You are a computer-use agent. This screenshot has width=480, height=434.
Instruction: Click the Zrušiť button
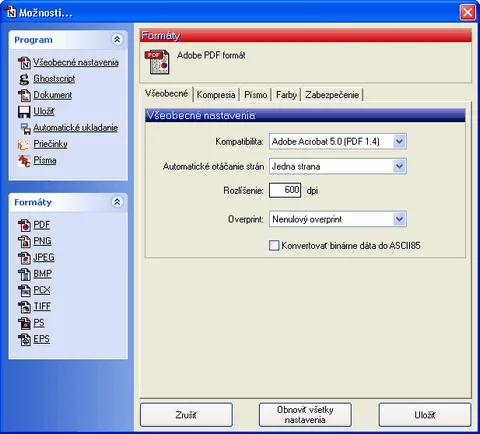click(x=186, y=415)
